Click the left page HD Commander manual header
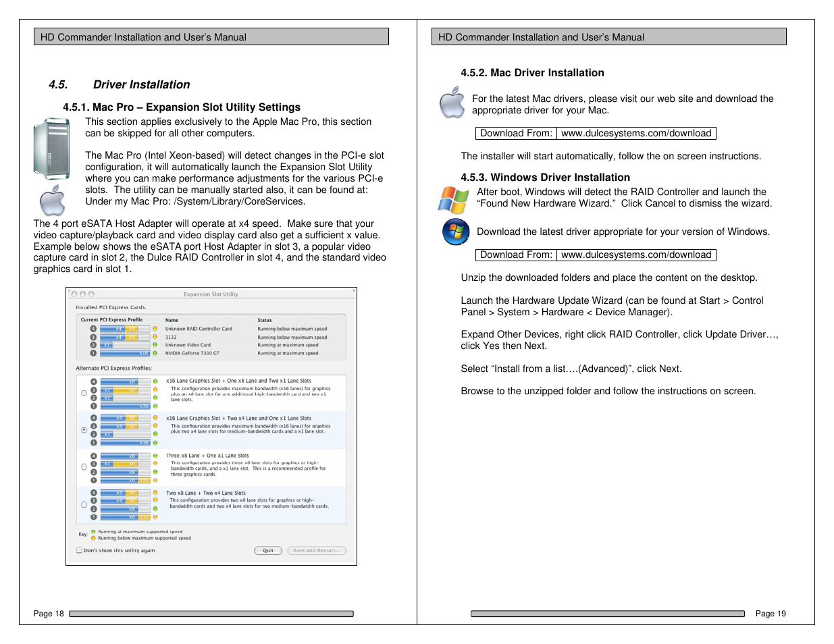The width and height of the screenshot is (834, 644). point(211,37)
